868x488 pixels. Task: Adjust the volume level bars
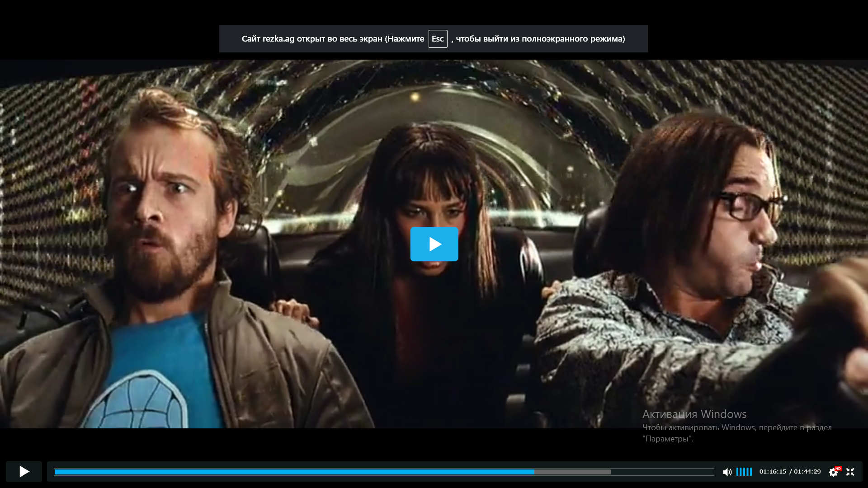click(744, 472)
